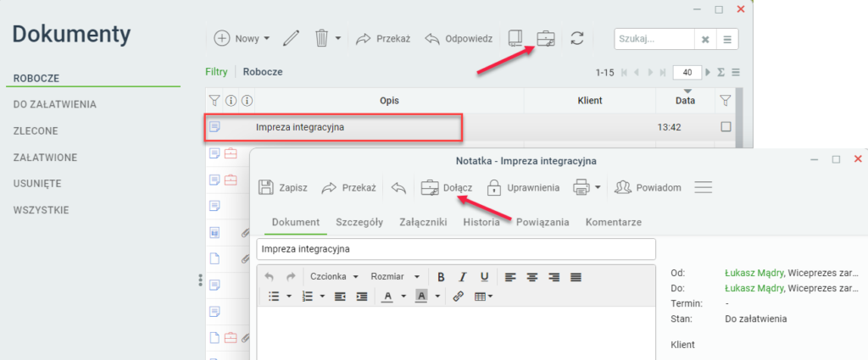Refresh the document list with circular arrows icon
The width and height of the screenshot is (868, 360).
pyautogui.click(x=577, y=39)
